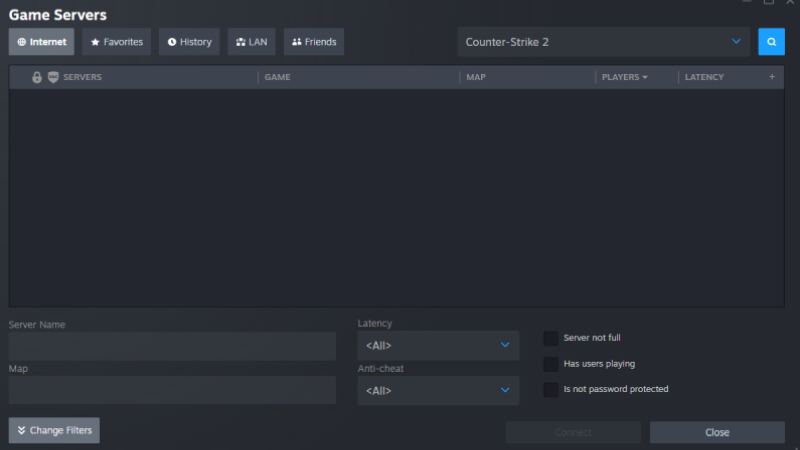Sort by the Map column header

pyautogui.click(x=476, y=77)
